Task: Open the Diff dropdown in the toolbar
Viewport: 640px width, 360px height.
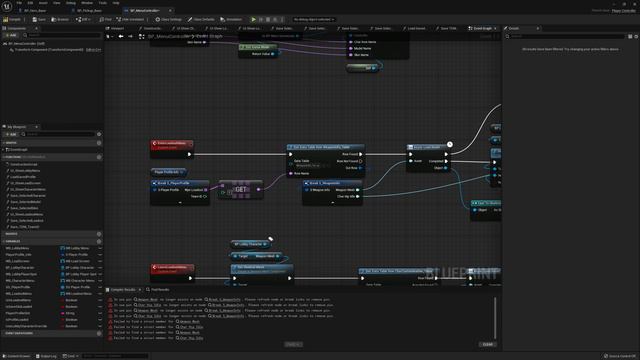Action: (83, 19)
